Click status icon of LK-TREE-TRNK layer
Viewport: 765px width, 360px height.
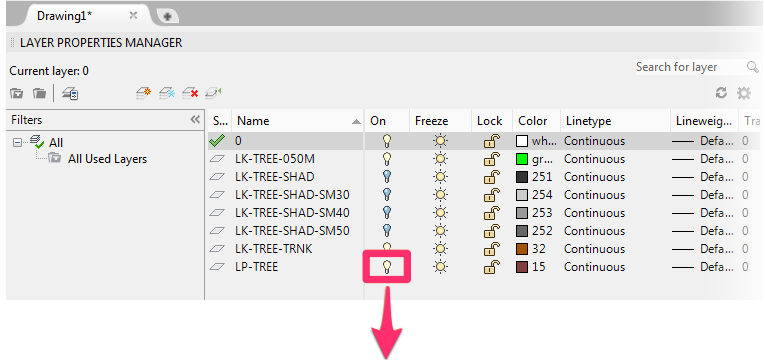coord(217,249)
